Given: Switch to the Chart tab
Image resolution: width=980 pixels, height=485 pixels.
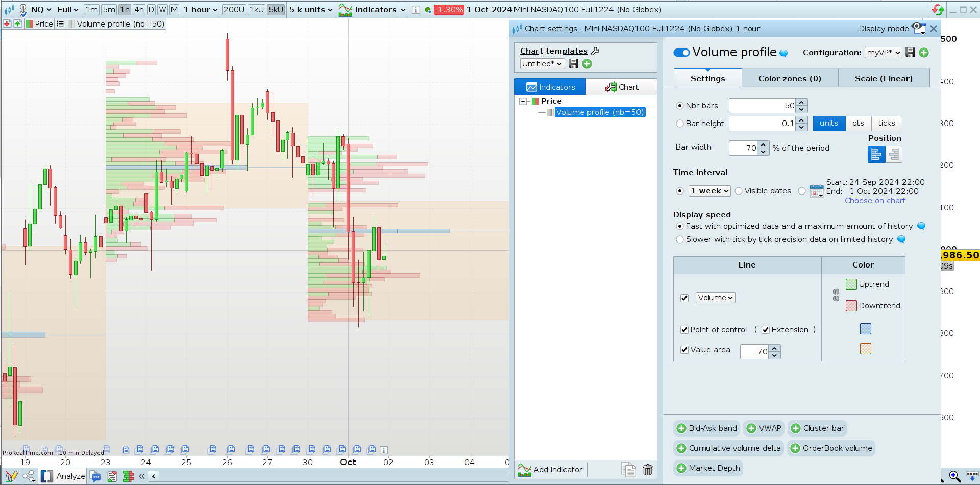Looking at the screenshot, I should (x=622, y=87).
